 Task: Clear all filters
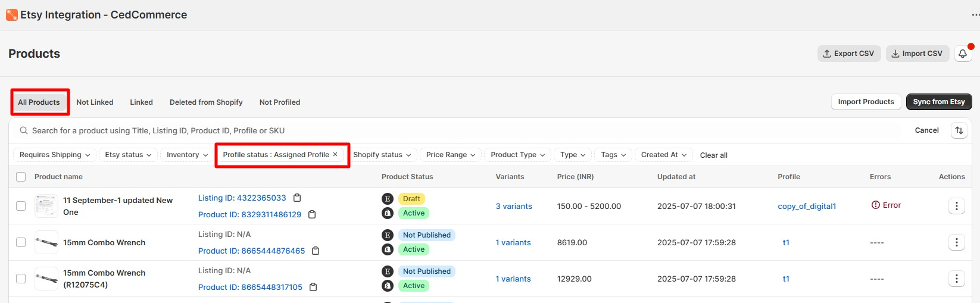713,155
